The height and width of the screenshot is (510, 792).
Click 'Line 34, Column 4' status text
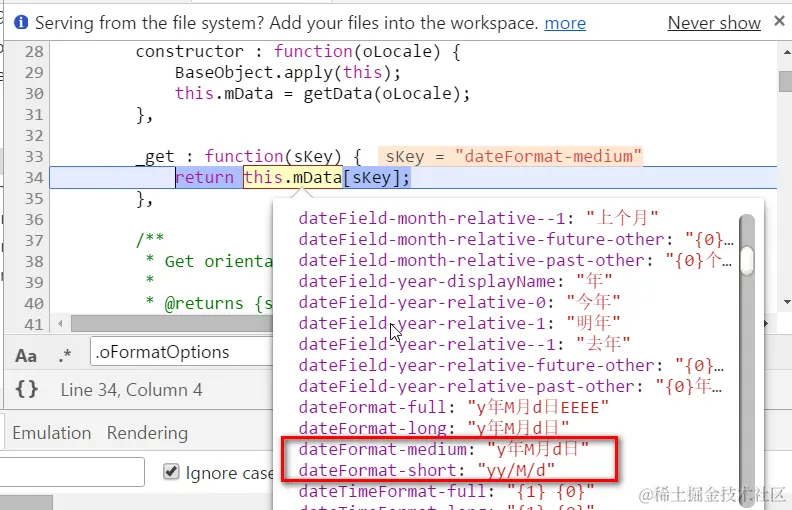131,390
